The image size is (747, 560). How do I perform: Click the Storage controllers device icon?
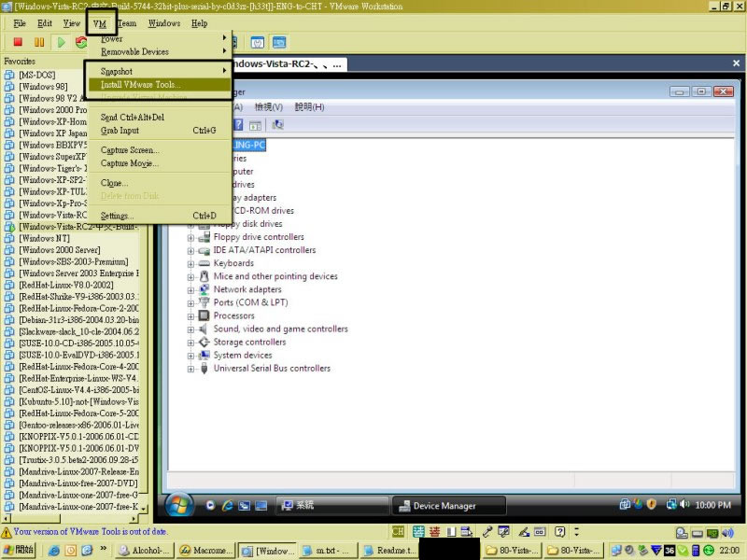204,342
